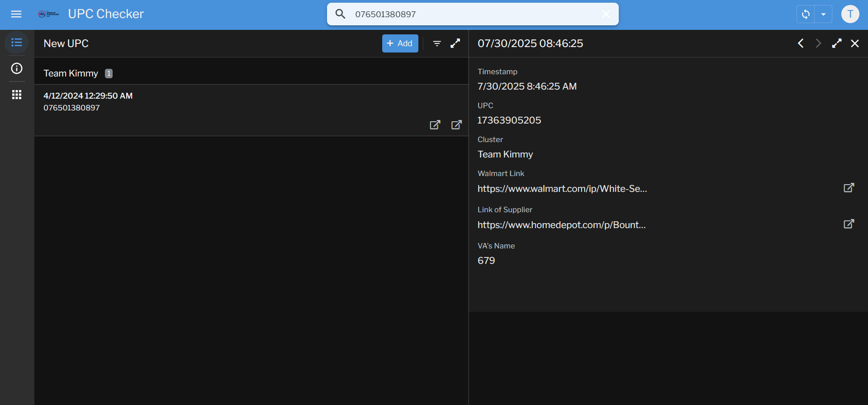Click the New UPC view title

66,43
